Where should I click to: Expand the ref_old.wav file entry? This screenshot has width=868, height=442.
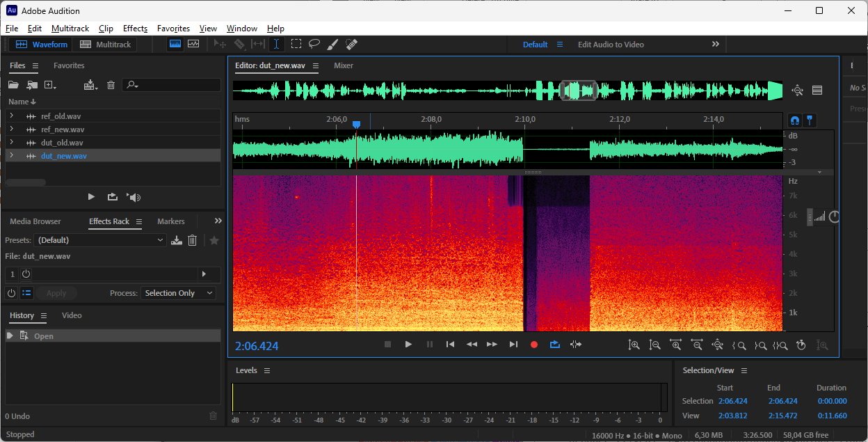pos(11,116)
